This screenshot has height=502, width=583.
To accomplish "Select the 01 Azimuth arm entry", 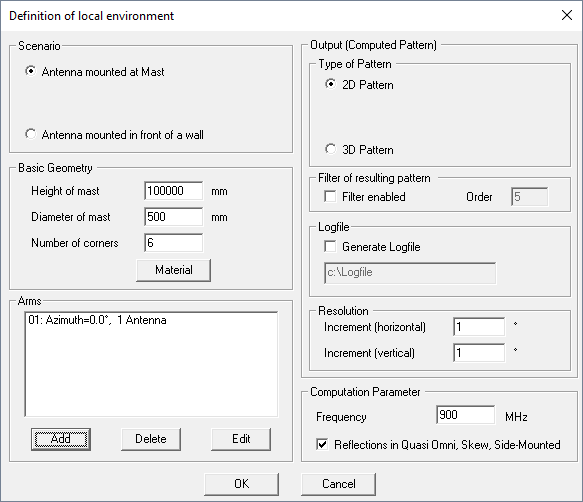I will point(97,320).
